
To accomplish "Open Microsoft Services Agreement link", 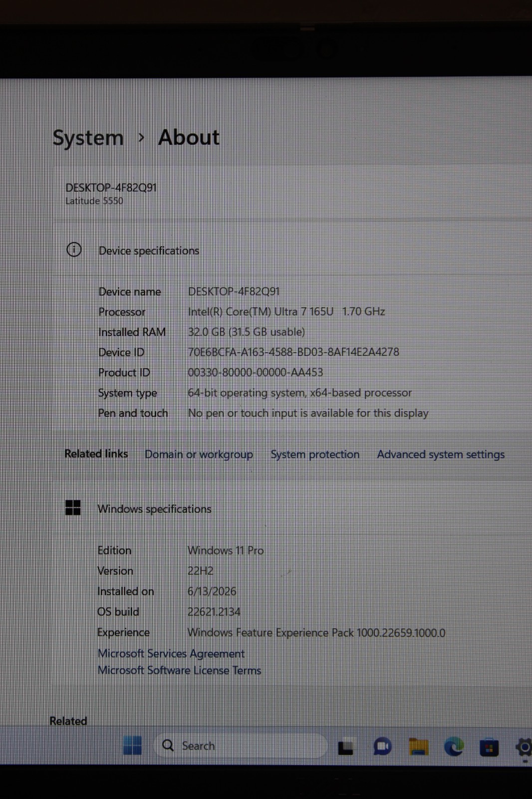I will pos(171,653).
